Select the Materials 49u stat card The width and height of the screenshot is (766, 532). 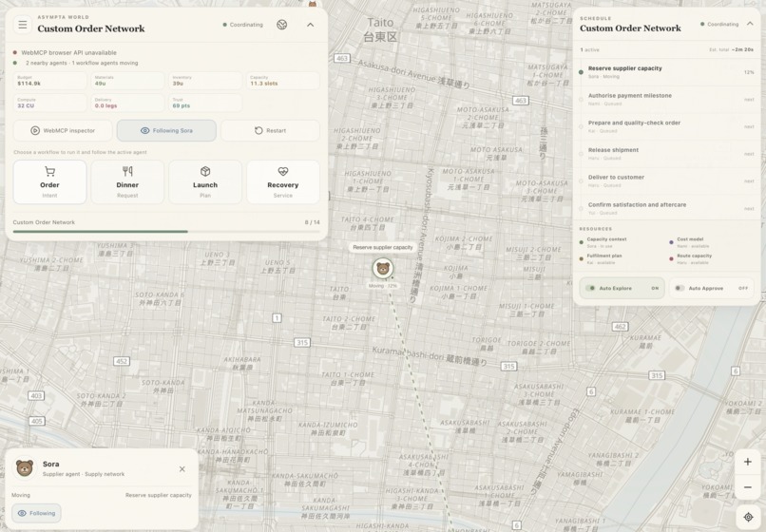tap(127, 81)
